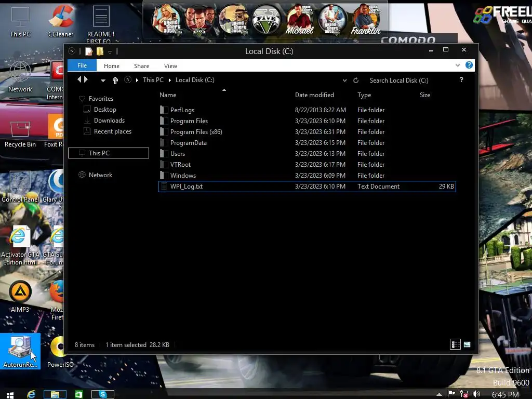
Task: Go back with the left arrow
Action: coord(79,79)
